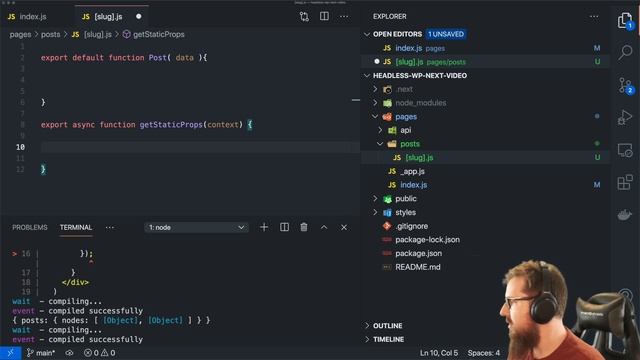640x360 pixels.
Task: Open the .gitignore file
Action: pyautogui.click(x=411, y=226)
